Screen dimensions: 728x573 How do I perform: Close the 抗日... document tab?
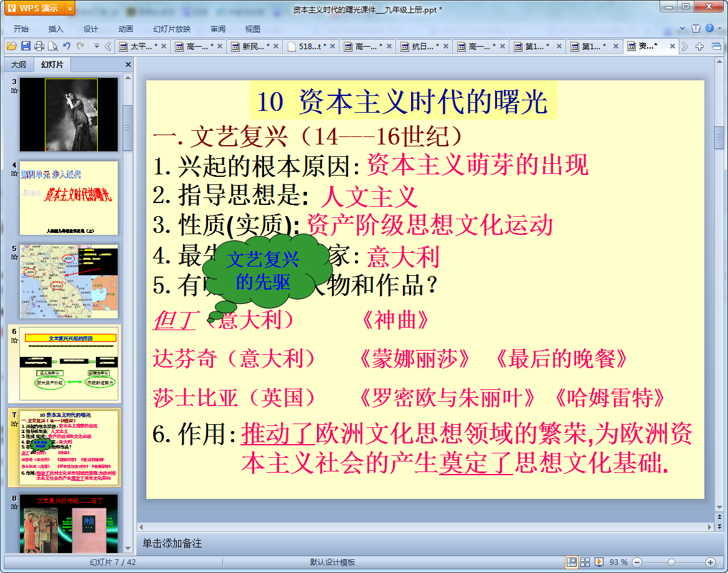coord(446,47)
